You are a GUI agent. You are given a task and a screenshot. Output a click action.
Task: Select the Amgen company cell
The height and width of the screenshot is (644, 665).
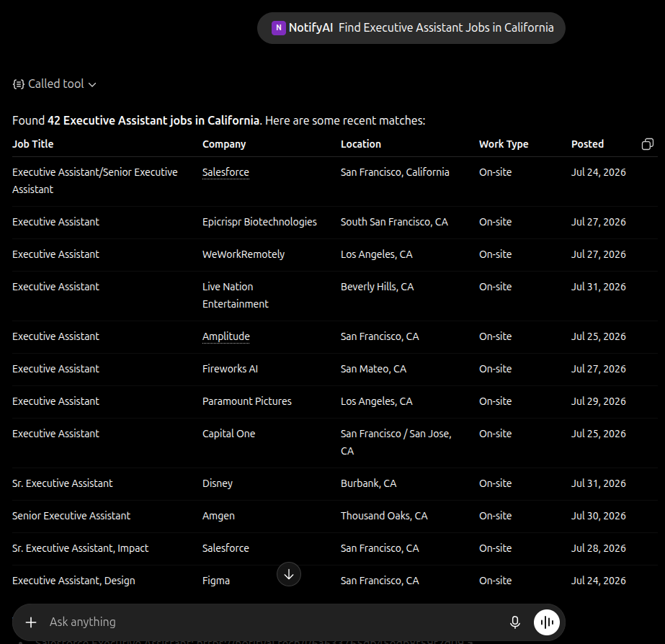point(218,516)
